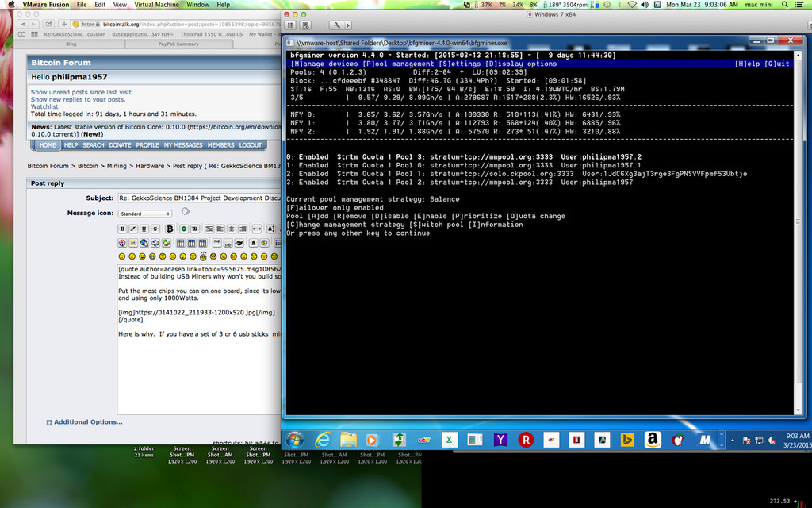The width and height of the screenshot is (812, 508).
Task: Show hidden Windows tray icons arrow
Action: click(732, 441)
